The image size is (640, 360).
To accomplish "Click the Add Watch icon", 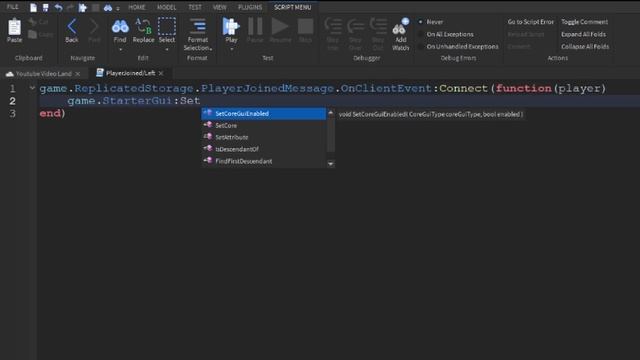I will [400, 27].
